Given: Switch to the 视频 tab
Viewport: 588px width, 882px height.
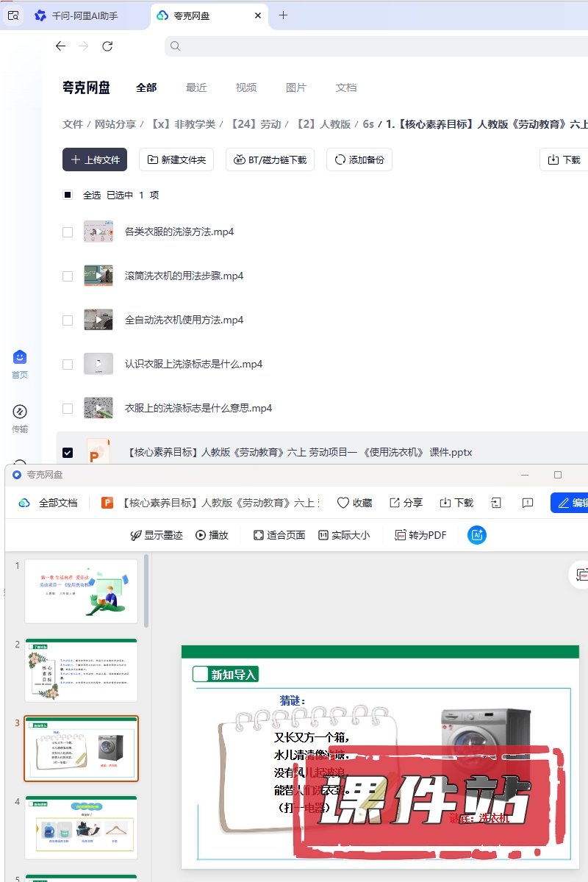Looking at the screenshot, I should click(246, 87).
